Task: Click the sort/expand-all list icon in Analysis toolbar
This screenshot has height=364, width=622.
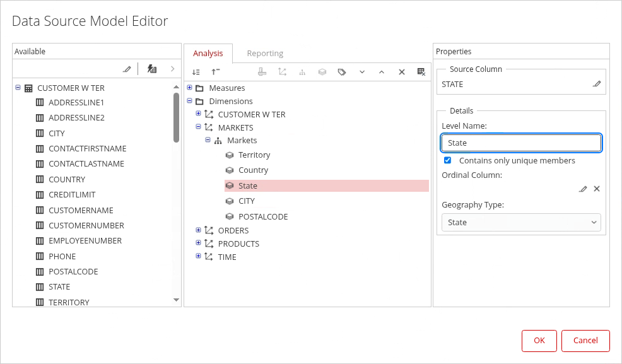Action: point(196,72)
